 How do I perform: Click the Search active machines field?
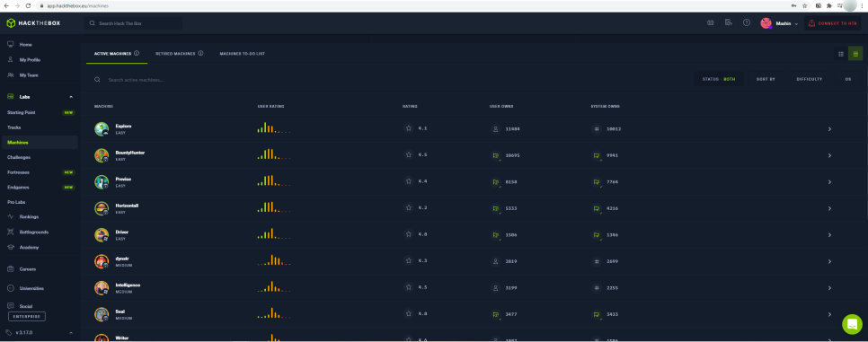[x=136, y=80]
